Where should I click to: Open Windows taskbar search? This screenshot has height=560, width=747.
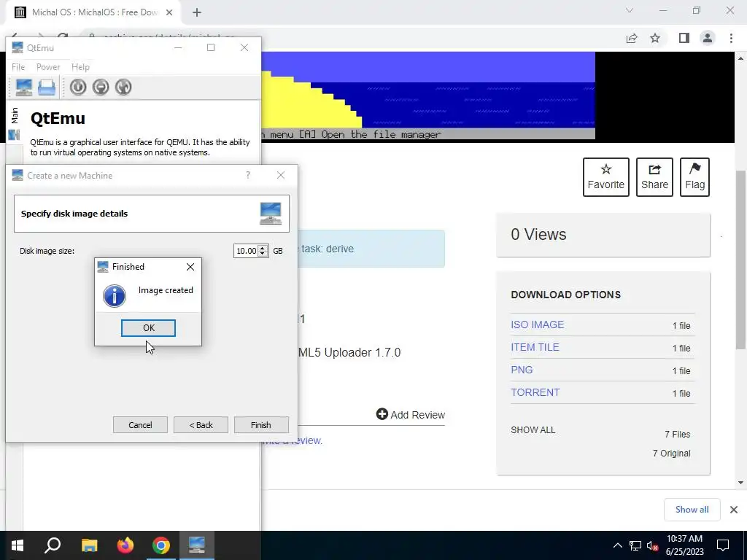(53, 545)
